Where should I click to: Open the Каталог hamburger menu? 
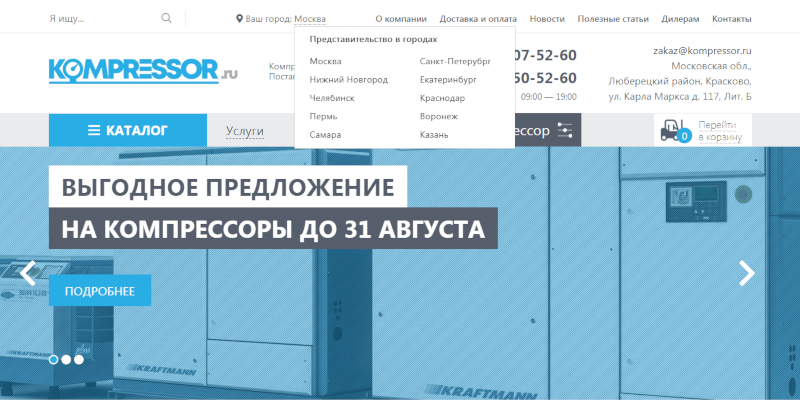(127, 130)
